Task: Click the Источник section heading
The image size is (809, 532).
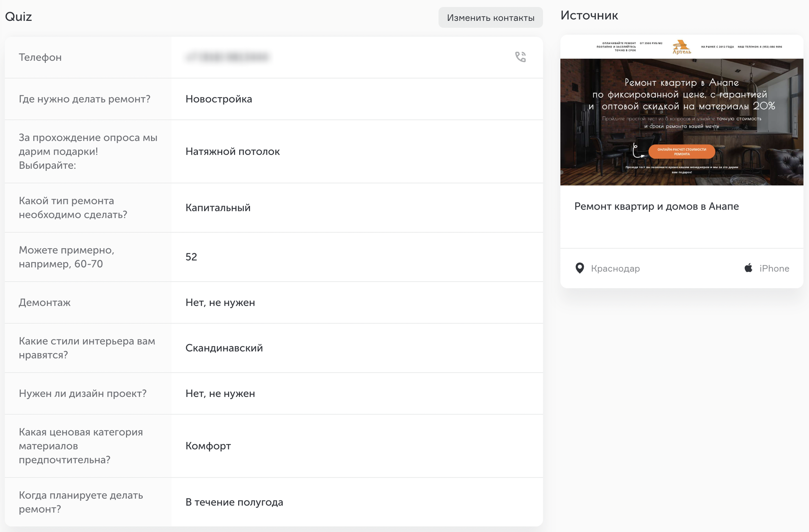Action: [x=589, y=16]
